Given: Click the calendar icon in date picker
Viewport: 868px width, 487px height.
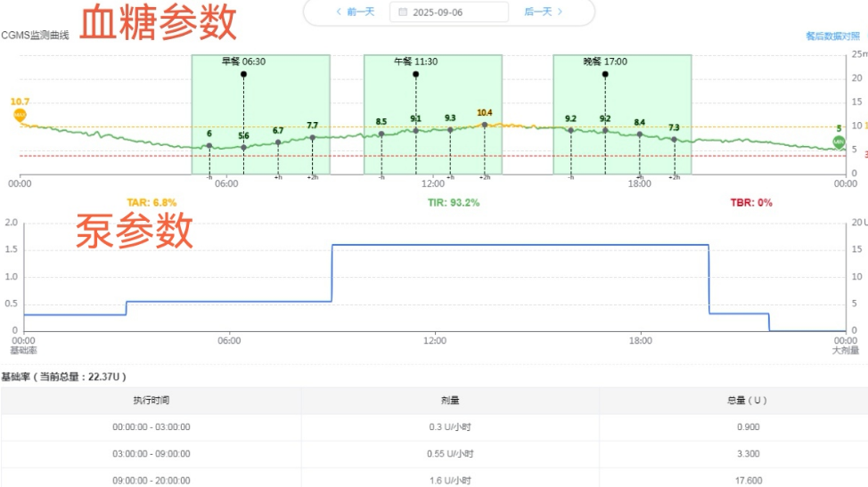Looking at the screenshot, I should click(403, 12).
